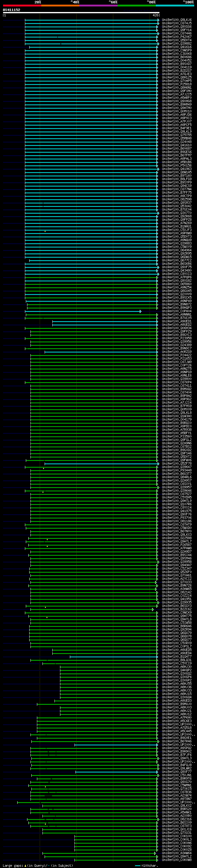Image resolution: width=197 pixels, height=868 pixels.
Task: Click the end position value 426
Action: click(x=155, y=15)
